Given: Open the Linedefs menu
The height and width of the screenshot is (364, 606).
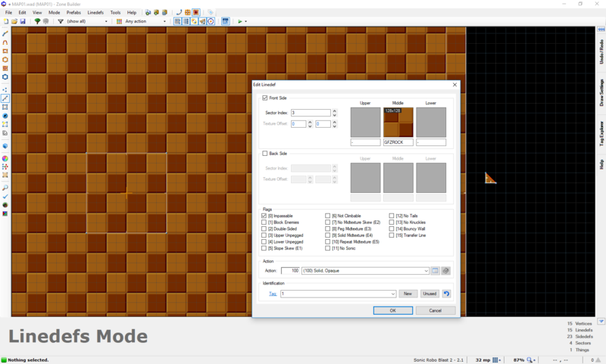Looking at the screenshot, I should pyautogui.click(x=96, y=13).
